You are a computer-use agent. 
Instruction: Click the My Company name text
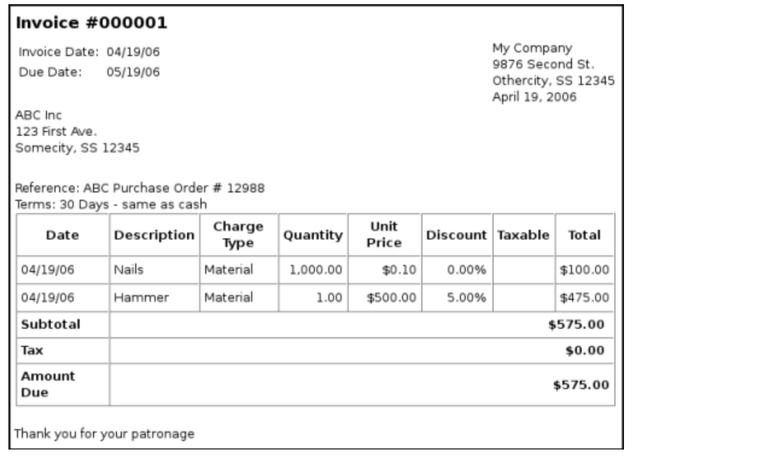pos(532,48)
